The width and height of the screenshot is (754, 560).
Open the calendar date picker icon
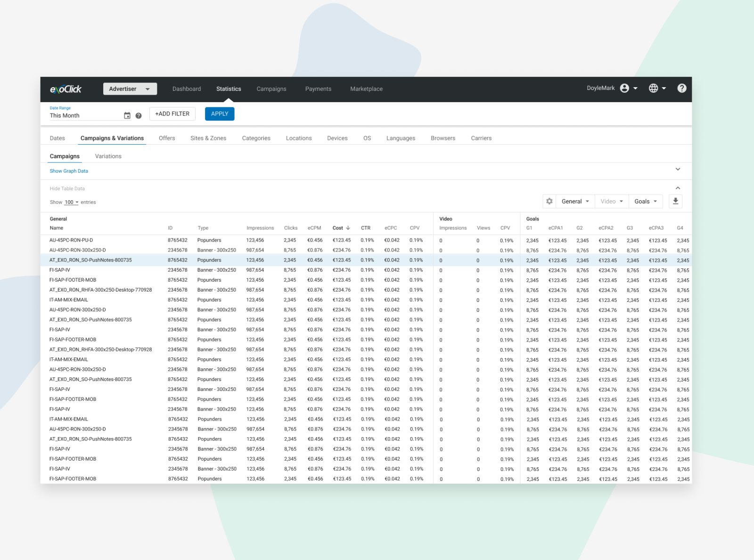click(x=127, y=114)
